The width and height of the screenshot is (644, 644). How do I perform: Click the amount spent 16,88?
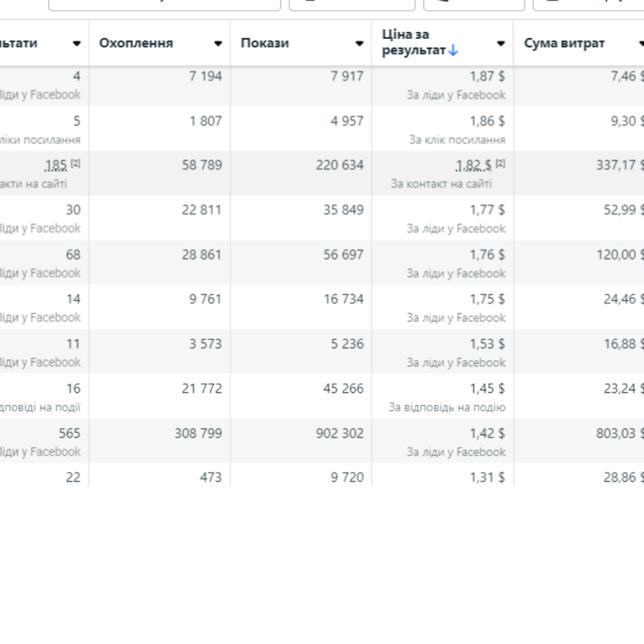[x=623, y=344]
